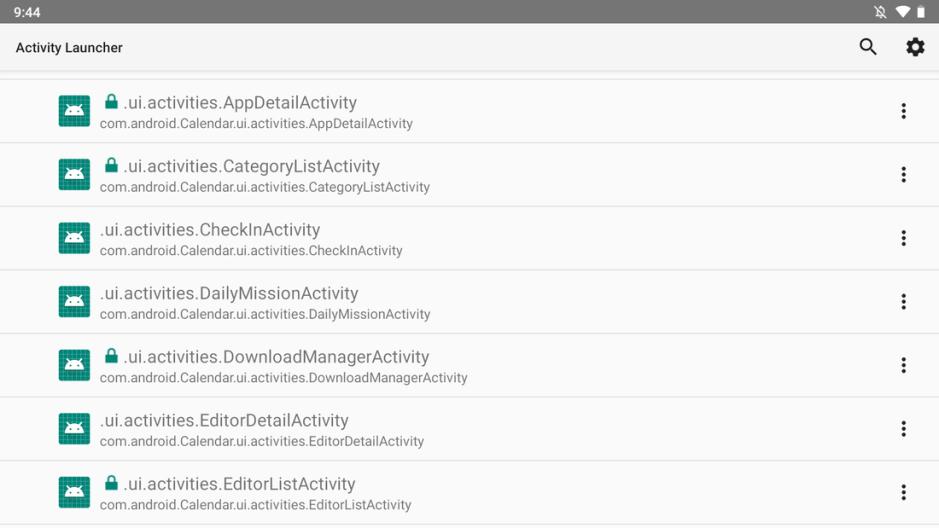Click the Android icon beside CategoryListActivity
The width and height of the screenshot is (939, 528).
point(74,174)
